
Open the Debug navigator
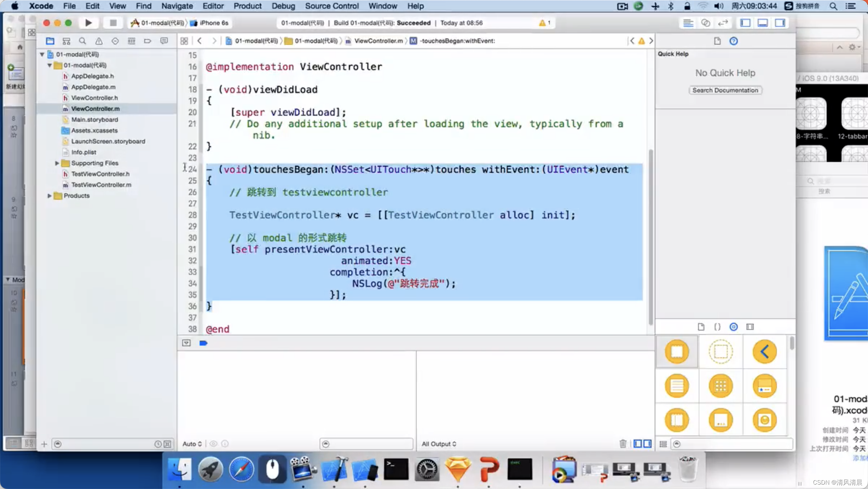tap(131, 41)
